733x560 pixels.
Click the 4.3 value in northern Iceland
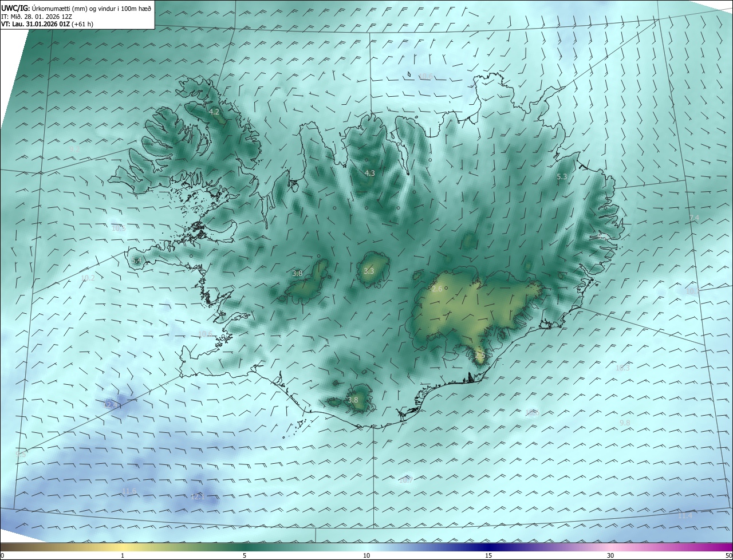[x=369, y=173]
